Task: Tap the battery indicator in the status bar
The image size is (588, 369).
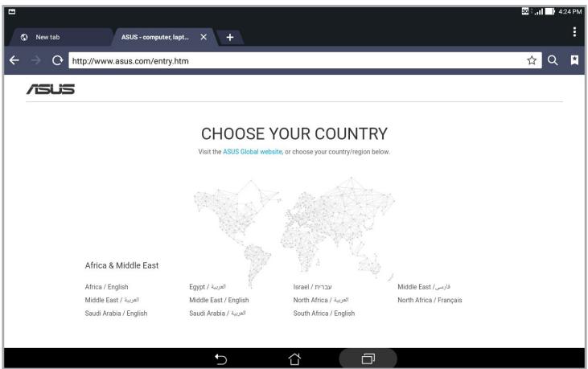Action: 549,11
